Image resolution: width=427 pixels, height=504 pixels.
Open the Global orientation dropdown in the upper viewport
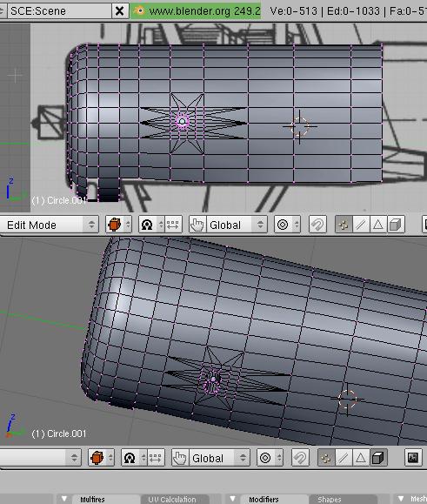237,225
